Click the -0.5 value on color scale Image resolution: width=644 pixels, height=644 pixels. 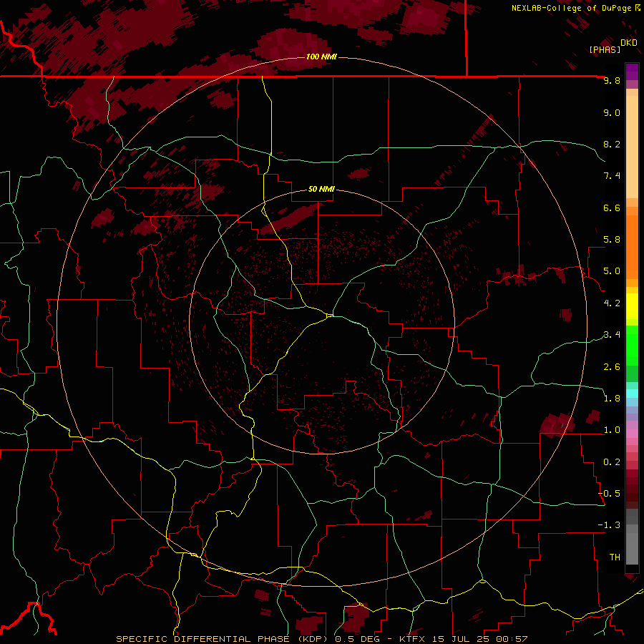pos(609,494)
